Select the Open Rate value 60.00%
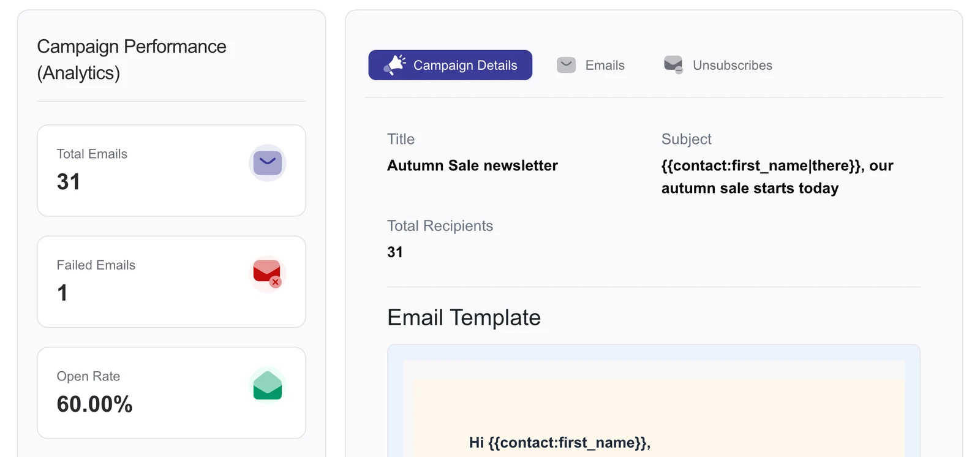This screenshot has height=457, width=980. tap(94, 404)
